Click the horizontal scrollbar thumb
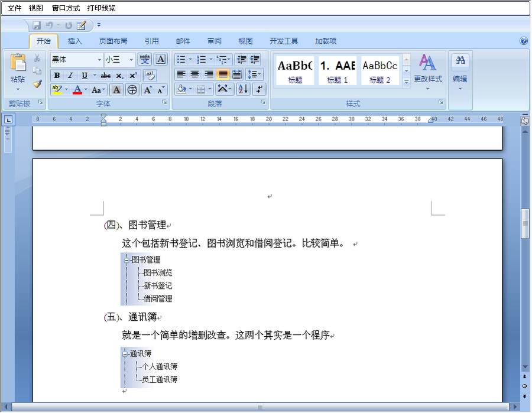Viewport: 532px width, 413px height. [260, 407]
